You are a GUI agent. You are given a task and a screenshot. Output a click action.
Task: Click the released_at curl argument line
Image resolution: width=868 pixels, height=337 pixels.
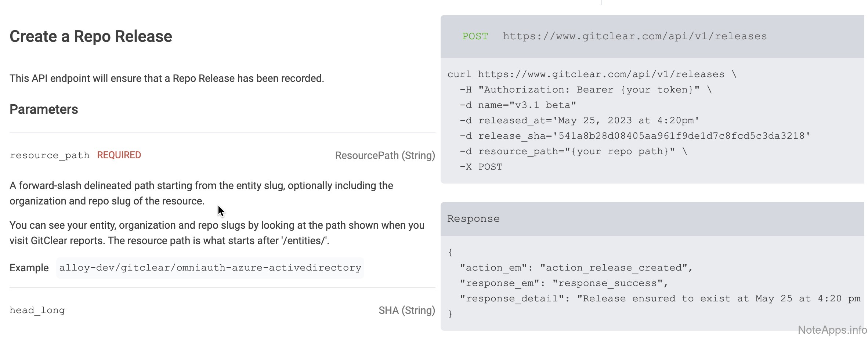click(x=579, y=120)
